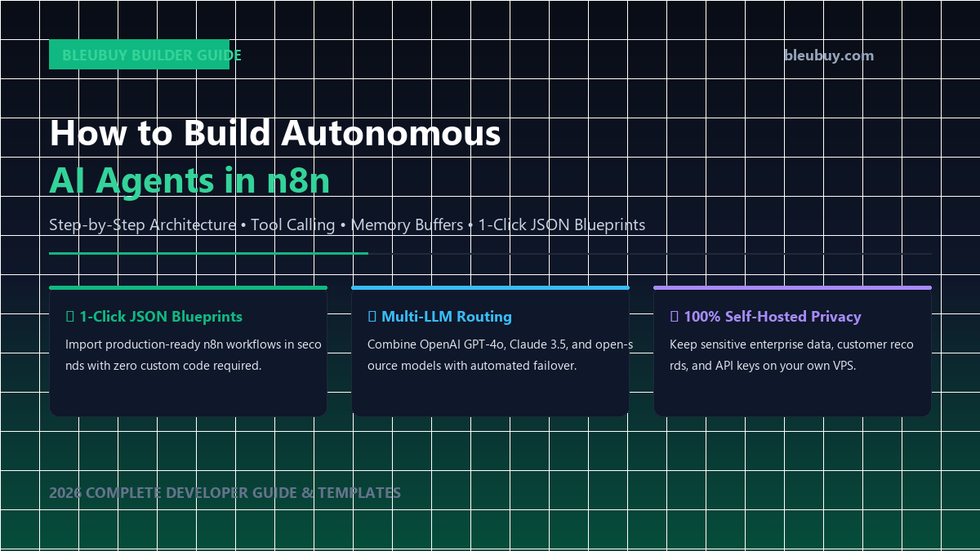The width and height of the screenshot is (980, 551).
Task: Click the "2026 COMPLETE DEVELOPER GUIDE & TEMPLATES" footer
Action: 225,493
